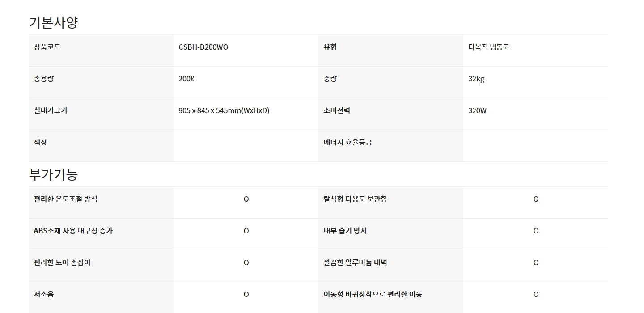Click the O mark for 깔끔한 알루미늄 내벽
Image resolution: width=644 pixels, height=313 pixels.
536,262
